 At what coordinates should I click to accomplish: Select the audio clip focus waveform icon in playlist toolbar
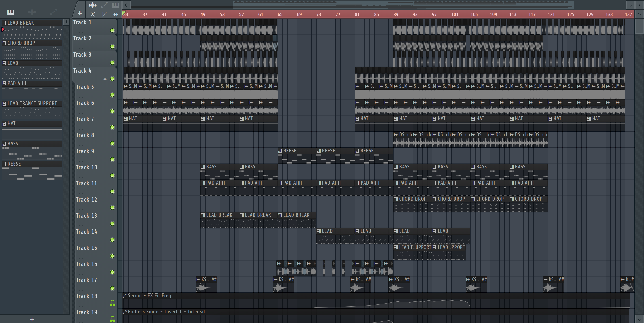point(93,5)
